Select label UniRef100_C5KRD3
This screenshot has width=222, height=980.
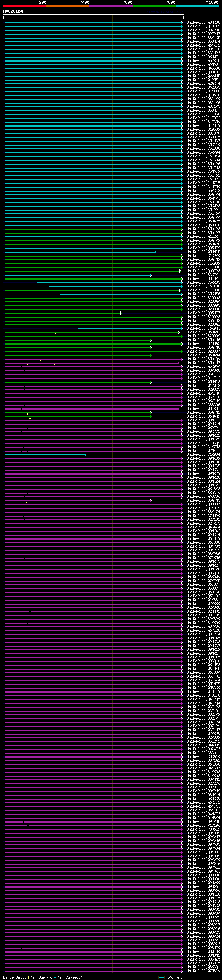pos(203,282)
